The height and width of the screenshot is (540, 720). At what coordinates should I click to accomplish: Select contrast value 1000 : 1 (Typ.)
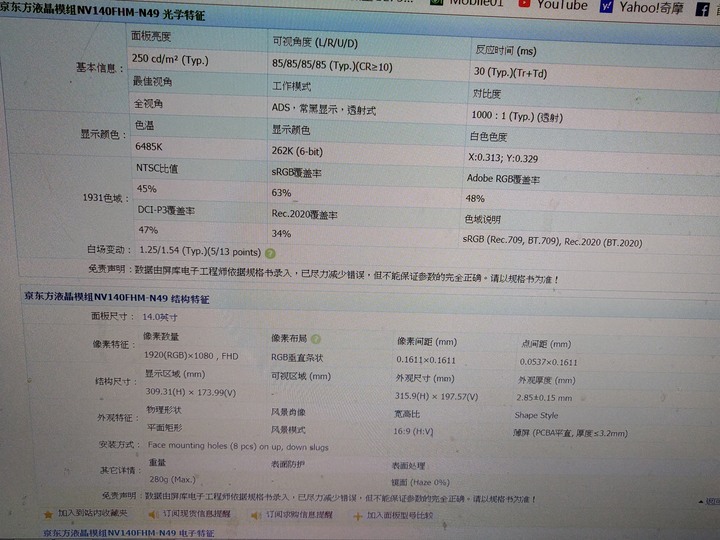(x=517, y=116)
